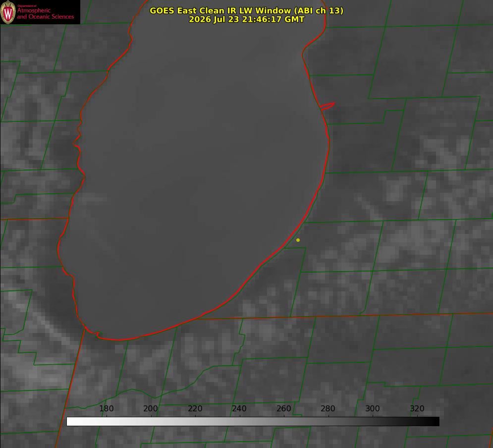Click the diagonal red border line in the bottom-left corner
Viewport: 493px width, 448px height.
[x=70, y=387]
